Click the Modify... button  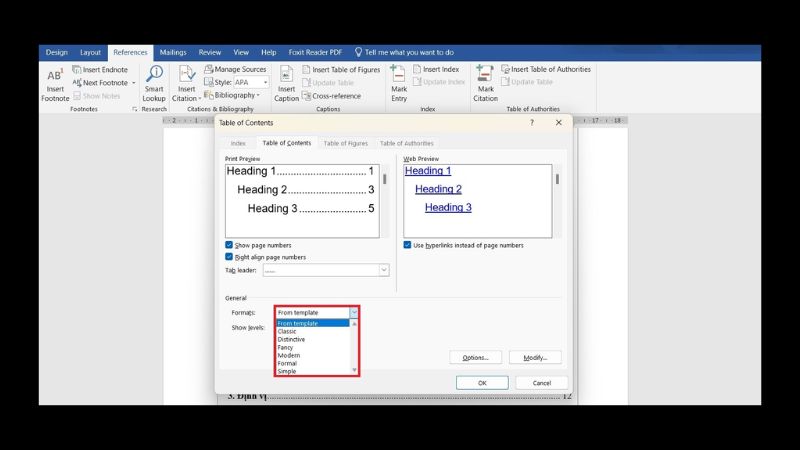(x=535, y=358)
